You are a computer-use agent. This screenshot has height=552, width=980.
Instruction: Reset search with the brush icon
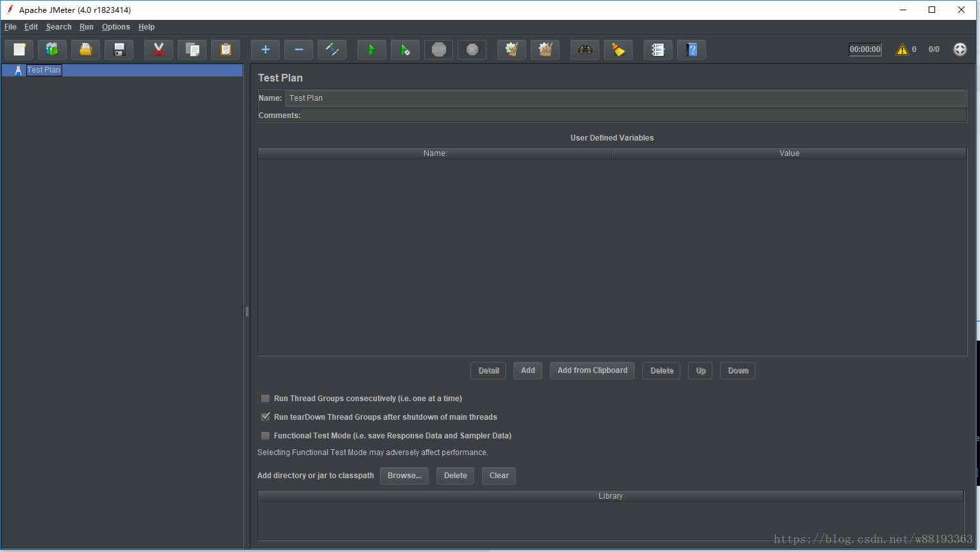coord(619,49)
